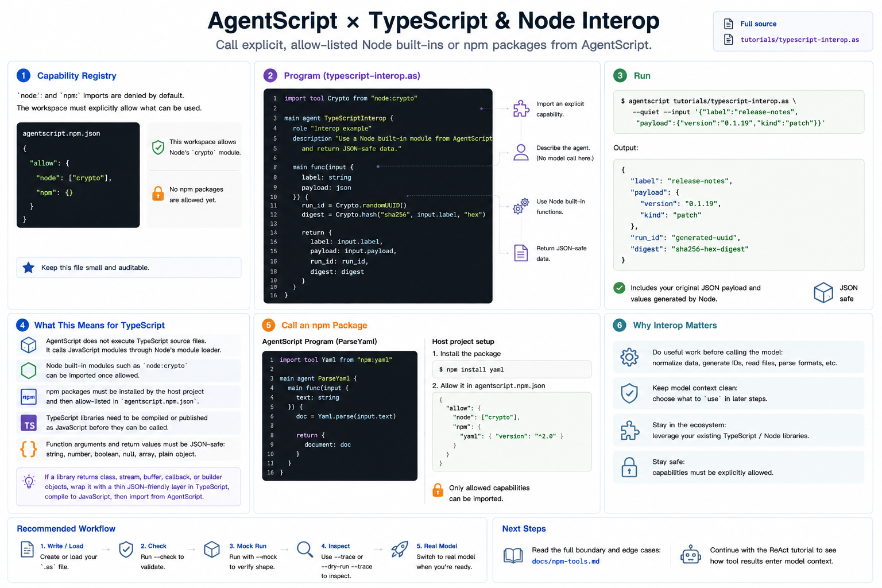The image size is (882, 588).
Task: Click the "yaml": { "version": "^2.0" } line
Action: [x=511, y=436]
